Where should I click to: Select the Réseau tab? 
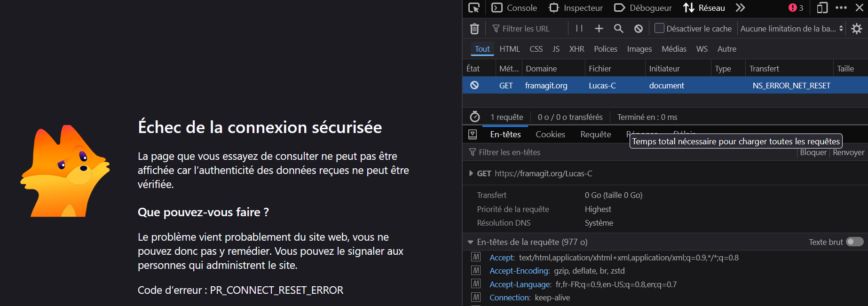(x=704, y=8)
